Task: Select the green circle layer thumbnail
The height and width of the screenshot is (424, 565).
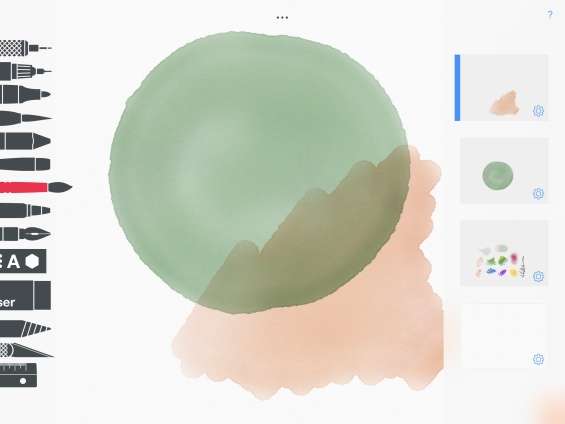Action: 504,171
